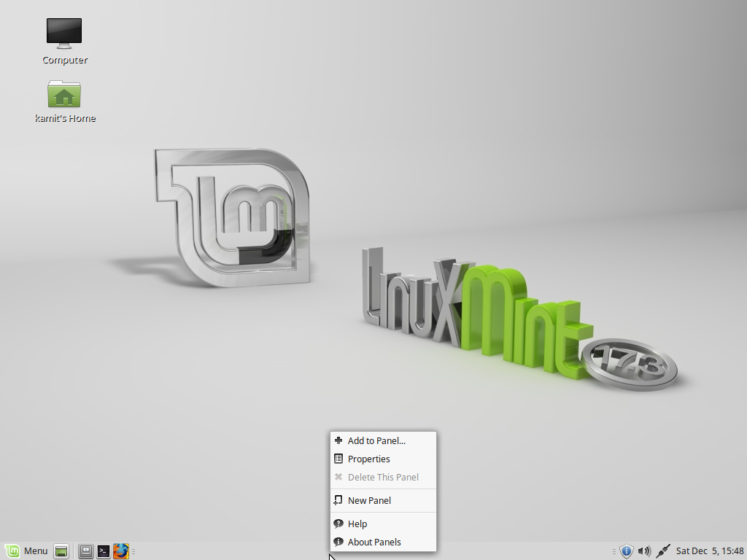Screen dimensions: 747x560
Task: Click New Panel in the context menu
Action: [369, 501]
